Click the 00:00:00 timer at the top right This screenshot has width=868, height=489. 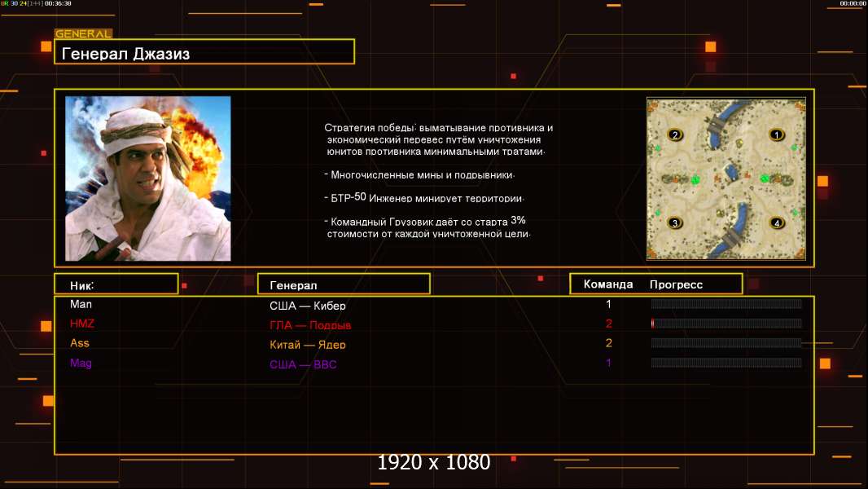[853, 3]
